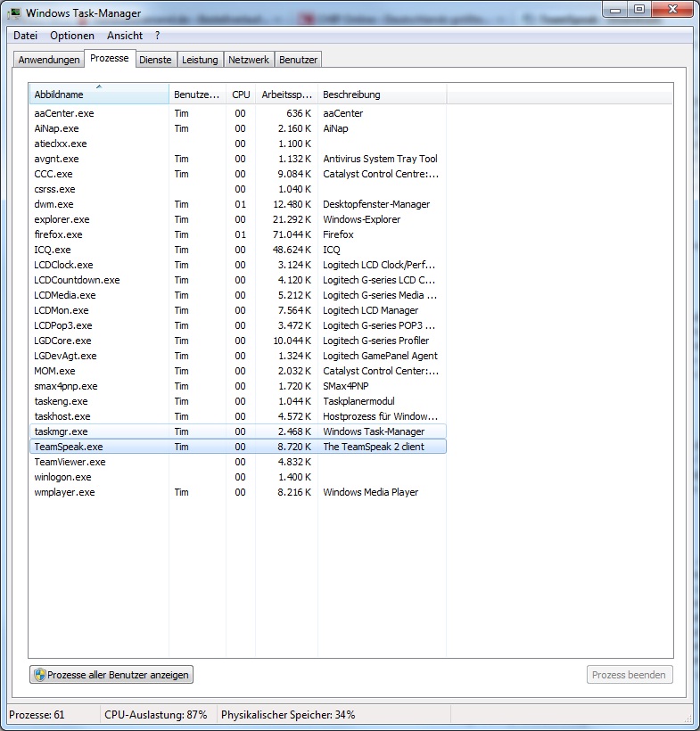Select the LCDMon.exe process
Screen dimensions: 700x731
[x=238, y=310]
